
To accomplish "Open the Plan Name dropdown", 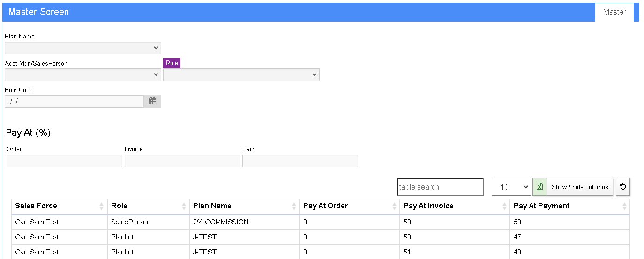I will tap(82, 48).
